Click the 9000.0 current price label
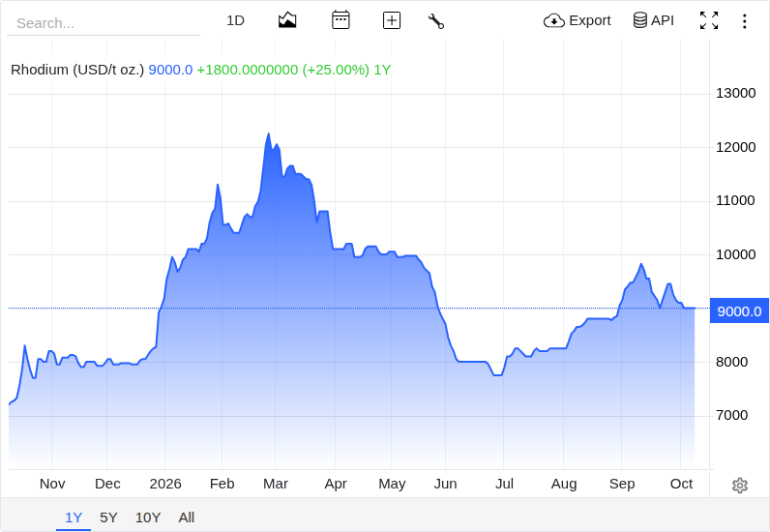Viewport: 770px width, 532px height. (739, 310)
